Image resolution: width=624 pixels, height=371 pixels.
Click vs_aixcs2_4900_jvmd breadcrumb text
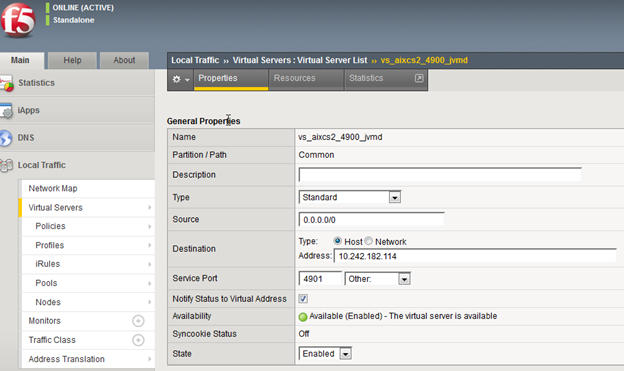pos(424,61)
